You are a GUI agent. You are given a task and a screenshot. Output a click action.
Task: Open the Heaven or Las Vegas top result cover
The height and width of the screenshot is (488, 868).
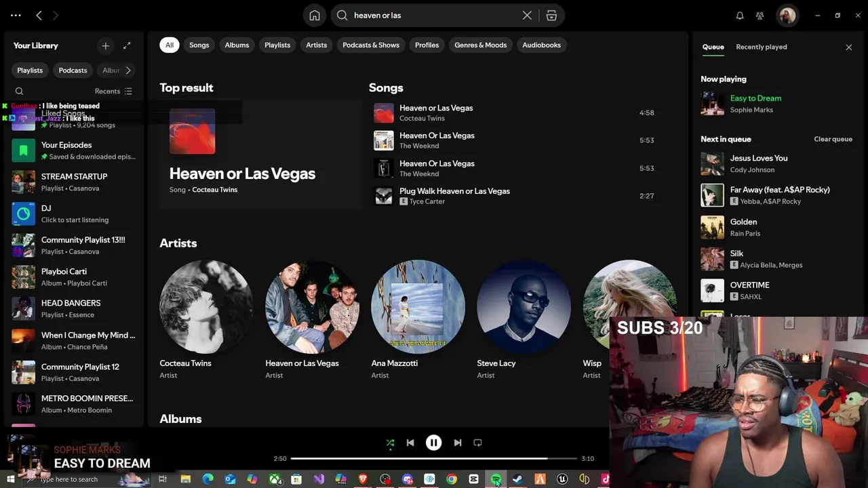pos(193,131)
